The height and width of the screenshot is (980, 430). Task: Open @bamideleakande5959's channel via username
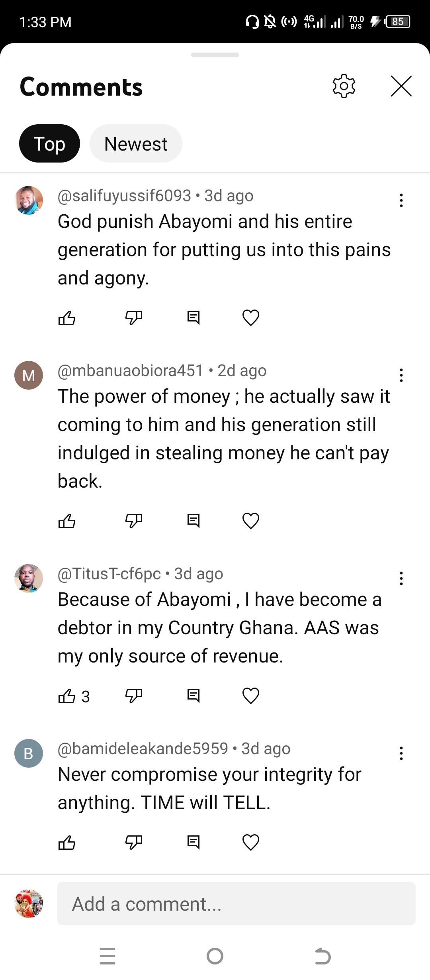[x=143, y=749]
